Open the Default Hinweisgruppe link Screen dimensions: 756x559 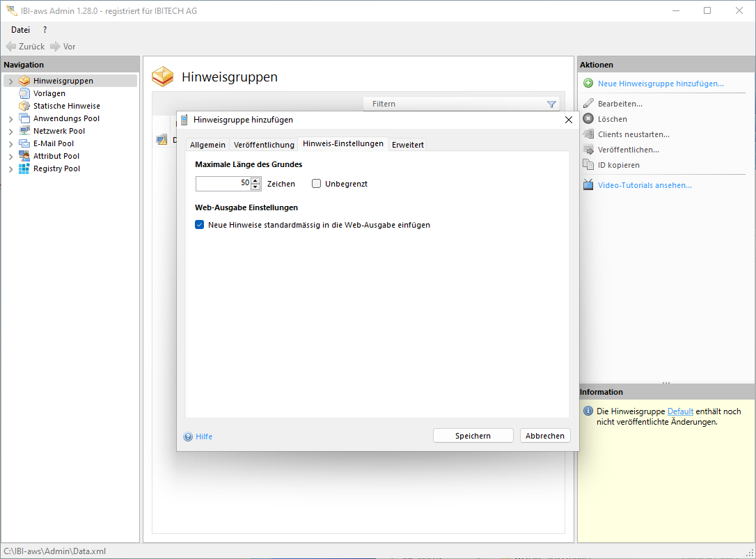click(680, 411)
